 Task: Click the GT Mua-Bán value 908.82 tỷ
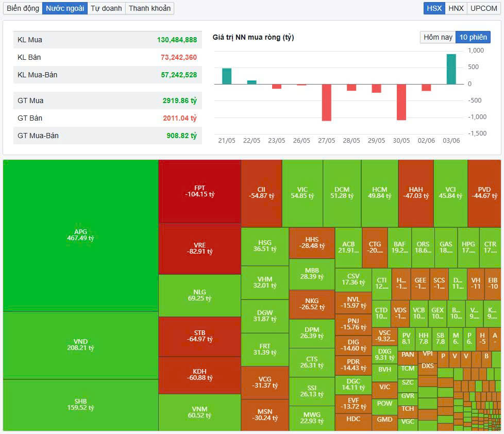coord(181,136)
